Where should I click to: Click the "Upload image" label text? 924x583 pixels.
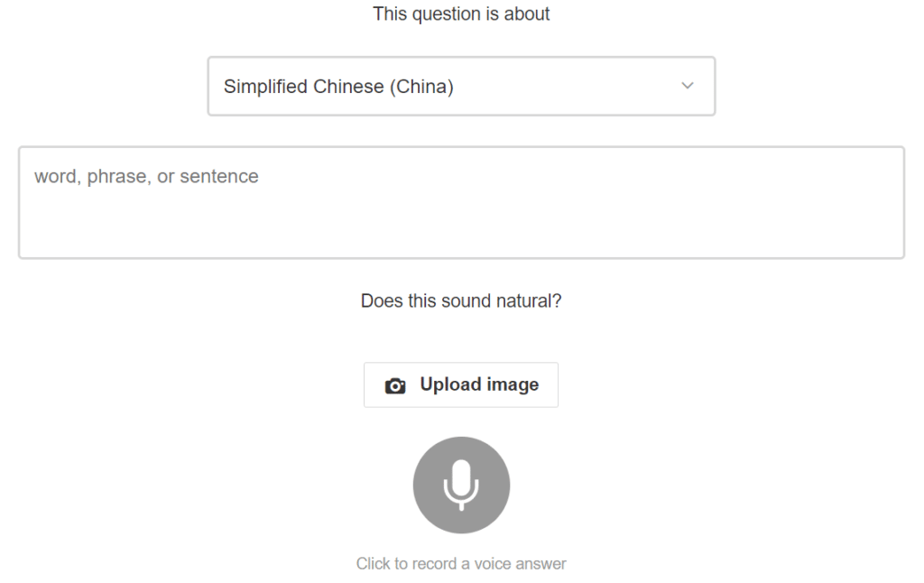click(479, 384)
